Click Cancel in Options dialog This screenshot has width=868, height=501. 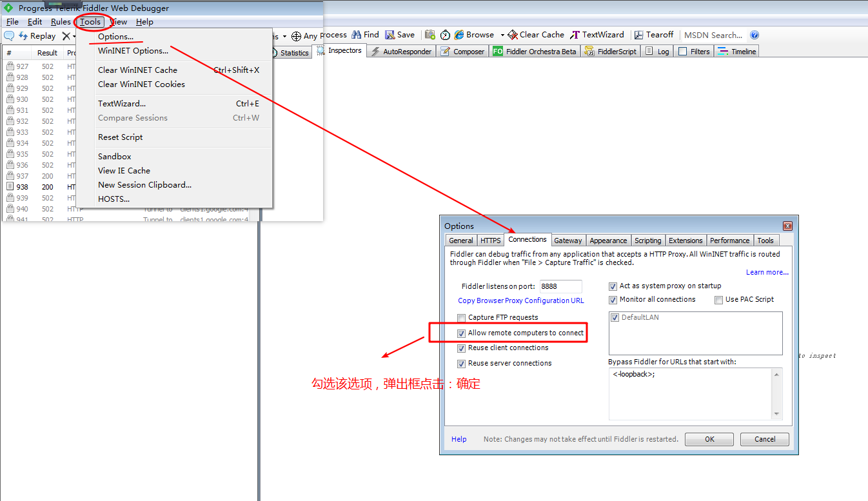click(x=765, y=439)
